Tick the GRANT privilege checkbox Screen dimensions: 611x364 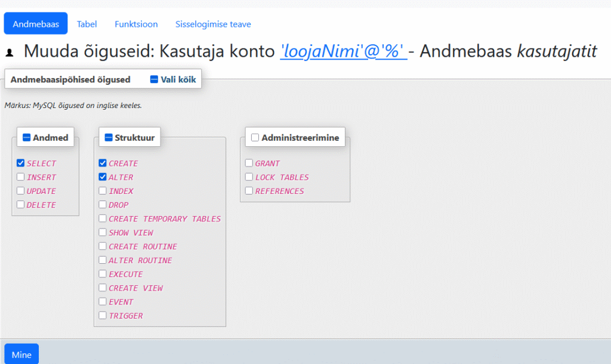pos(249,163)
